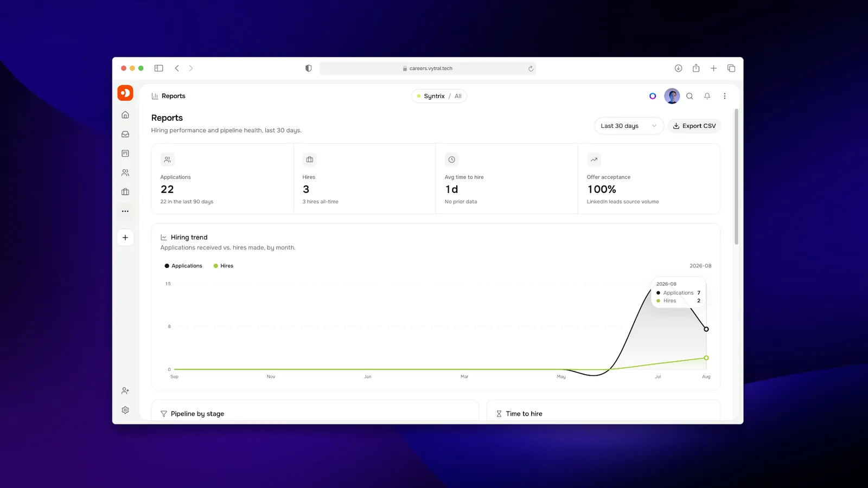Click the browser downloads icon

point(678,68)
